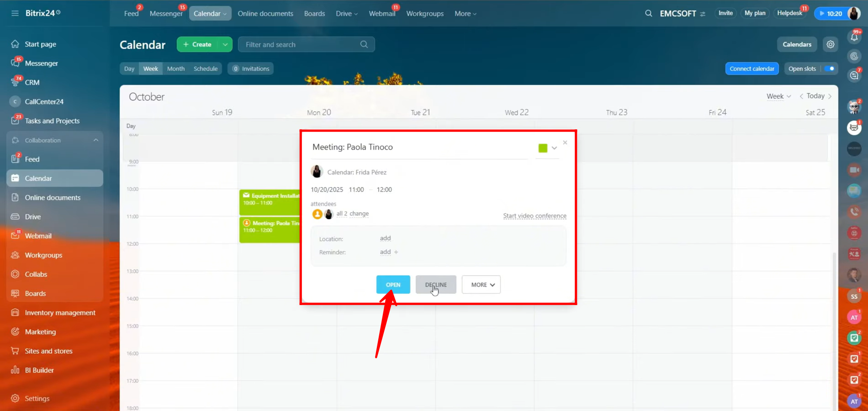
Task: Switch to the Month view tab
Action: [x=176, y=68]
